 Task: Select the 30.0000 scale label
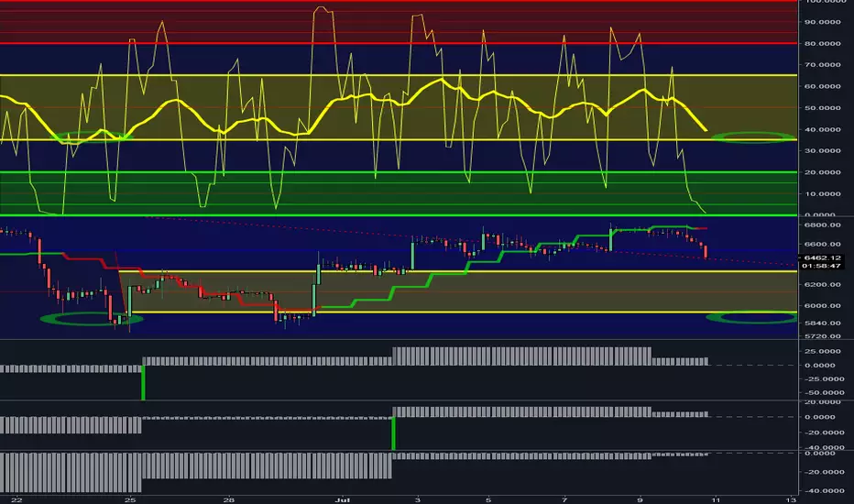click(823, 151)
